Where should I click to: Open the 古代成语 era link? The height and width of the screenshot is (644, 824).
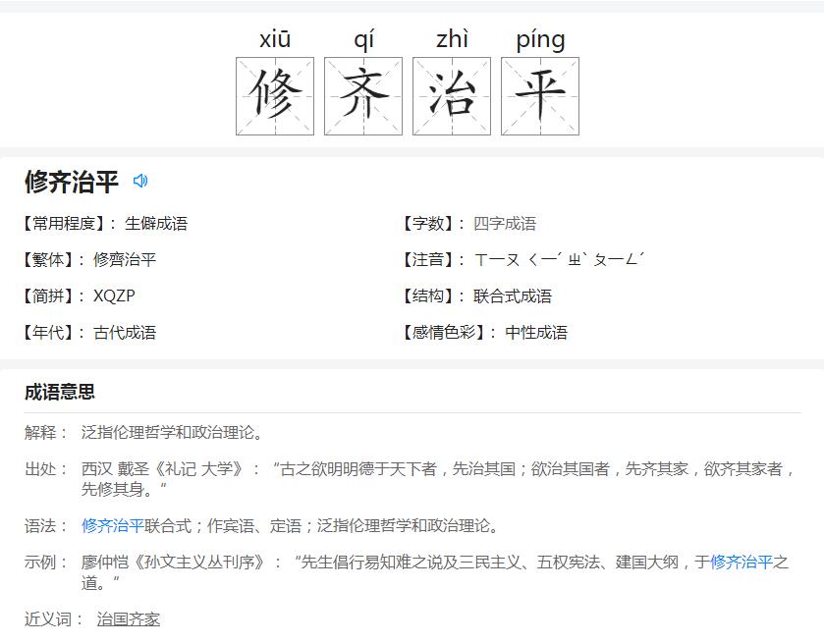(x=125, y=333)
